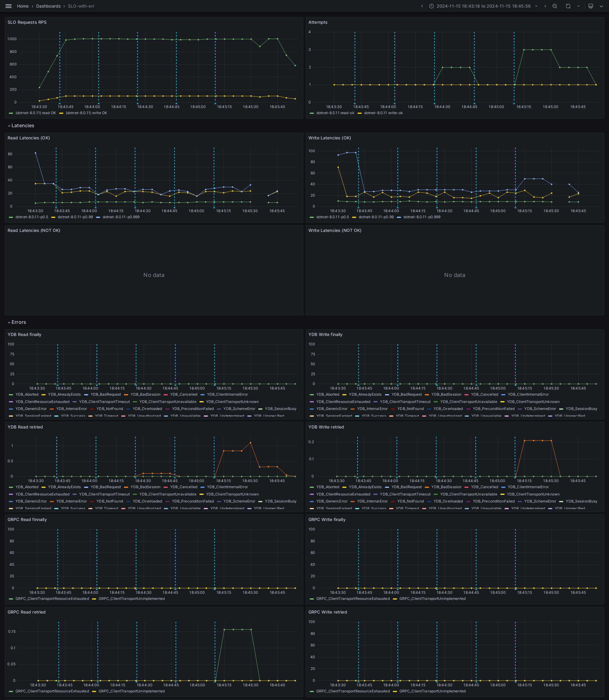This screenshot has width=609, height=700.
Task: Toggle p0.5 series in Read Latencies (OK)
Action: click(x=32, y=217)
